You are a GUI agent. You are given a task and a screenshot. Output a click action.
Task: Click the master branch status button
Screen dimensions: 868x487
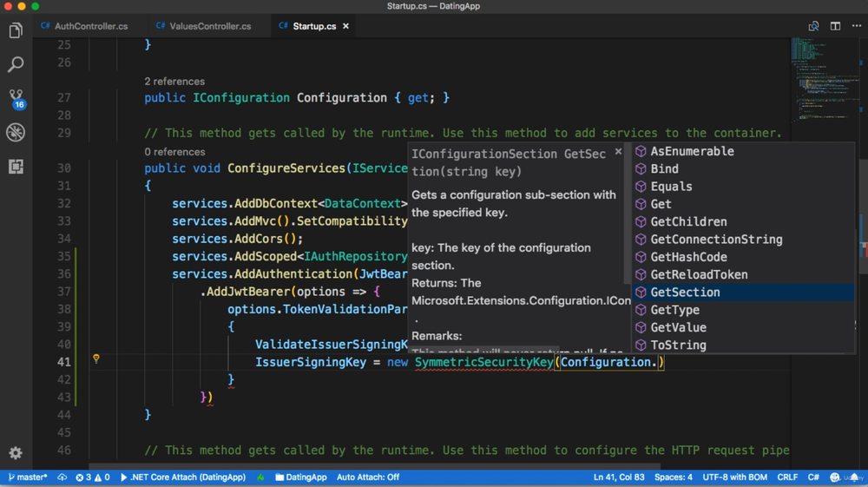pyautogui.click(x=28, y=477)
